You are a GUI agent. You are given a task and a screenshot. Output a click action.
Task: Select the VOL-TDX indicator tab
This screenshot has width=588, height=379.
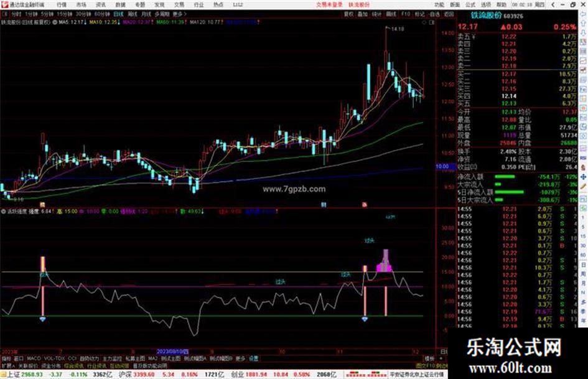point(54,358)
